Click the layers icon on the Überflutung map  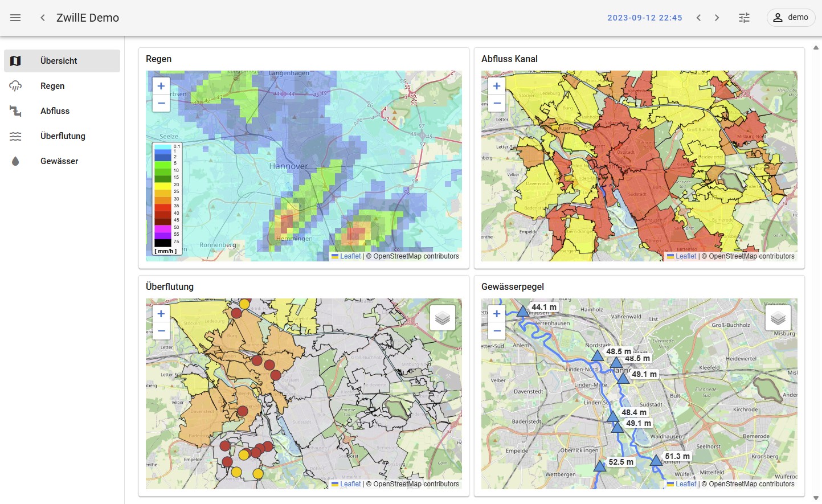pyautogui.click(x=443, y=318)
